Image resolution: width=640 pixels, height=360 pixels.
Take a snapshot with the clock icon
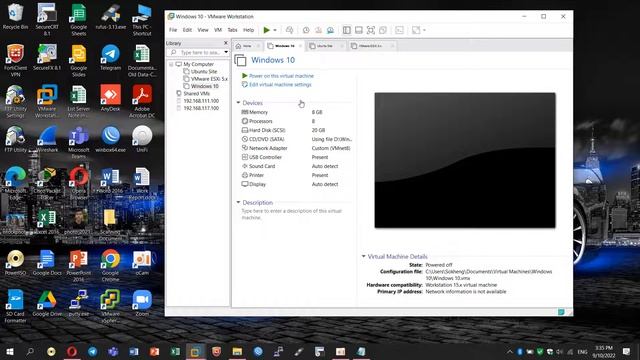click(x=306, y=30)
